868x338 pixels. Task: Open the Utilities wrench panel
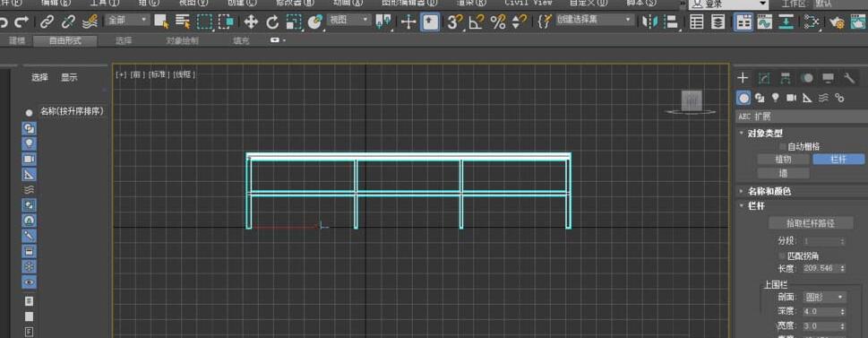pos(848,78)
